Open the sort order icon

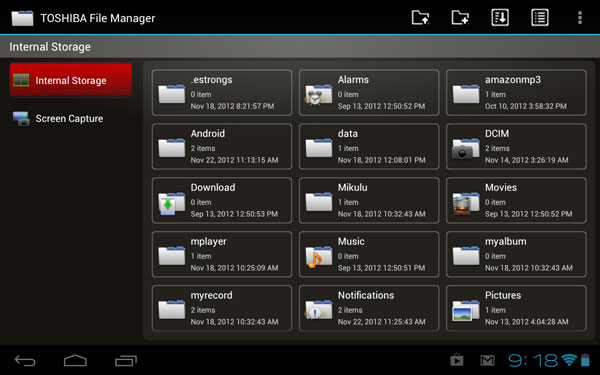tap(500, 18)
